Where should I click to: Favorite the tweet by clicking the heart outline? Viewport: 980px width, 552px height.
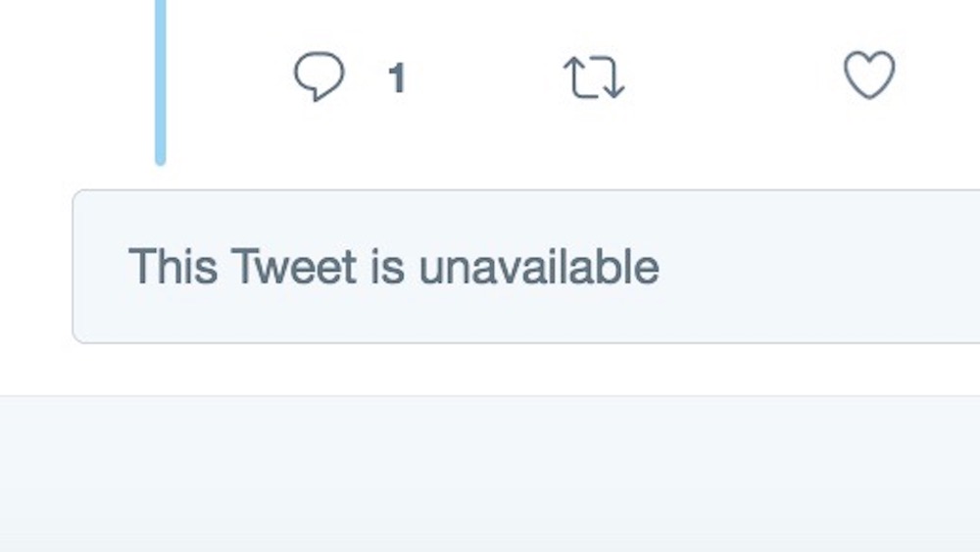869,75
